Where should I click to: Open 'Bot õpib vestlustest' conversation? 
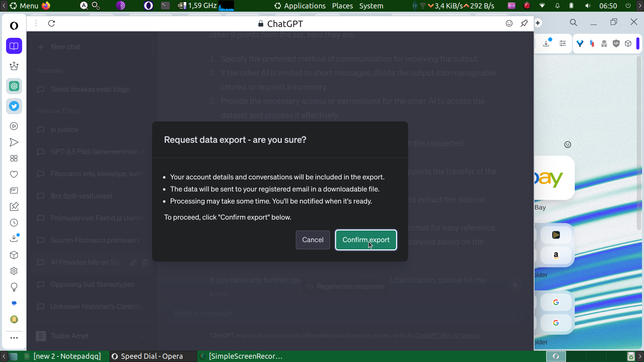pos(92,196)
